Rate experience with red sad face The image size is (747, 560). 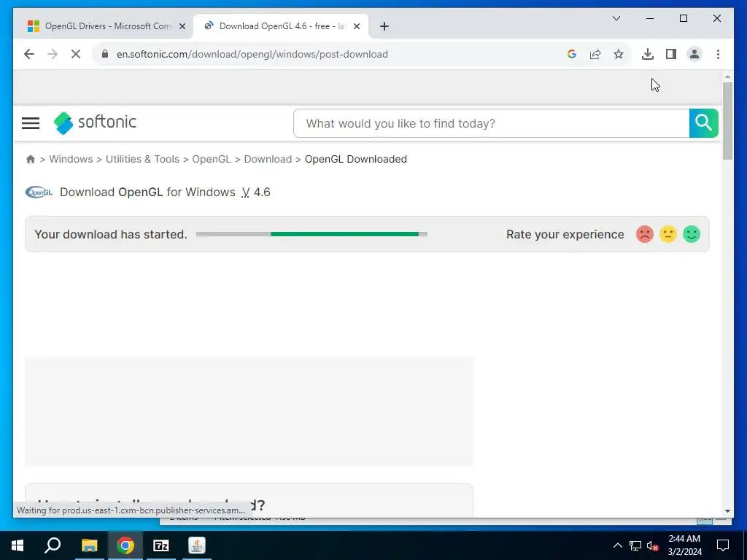pos(645,234)
